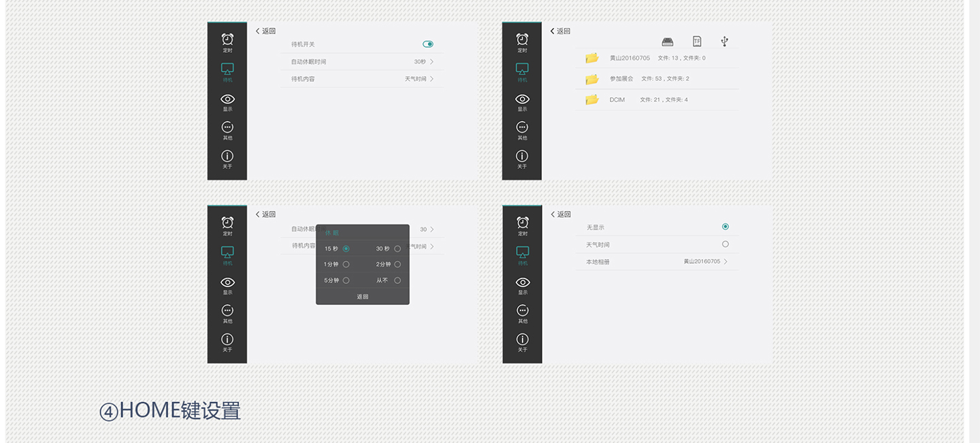Click 待机 monitor icon on the folder list screen
This screenshot has height=443, width=980.
(x=522, y=69)
